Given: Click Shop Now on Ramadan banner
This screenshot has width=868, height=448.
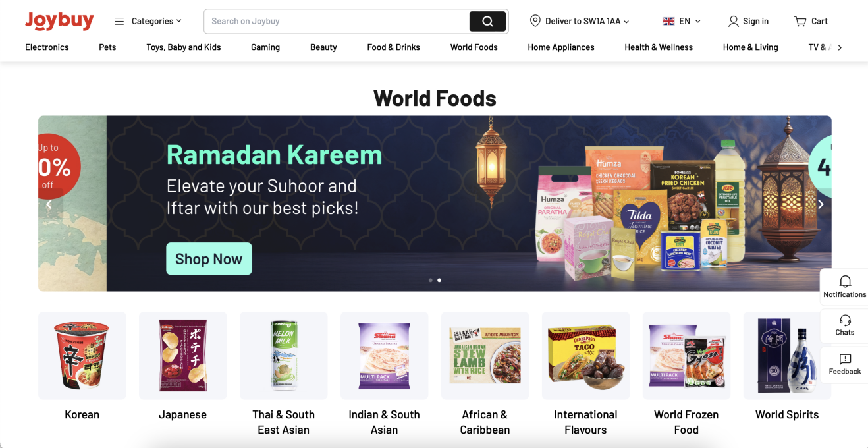Looking at the screenshot, I should pyautogui.click(x=209, y=259).
